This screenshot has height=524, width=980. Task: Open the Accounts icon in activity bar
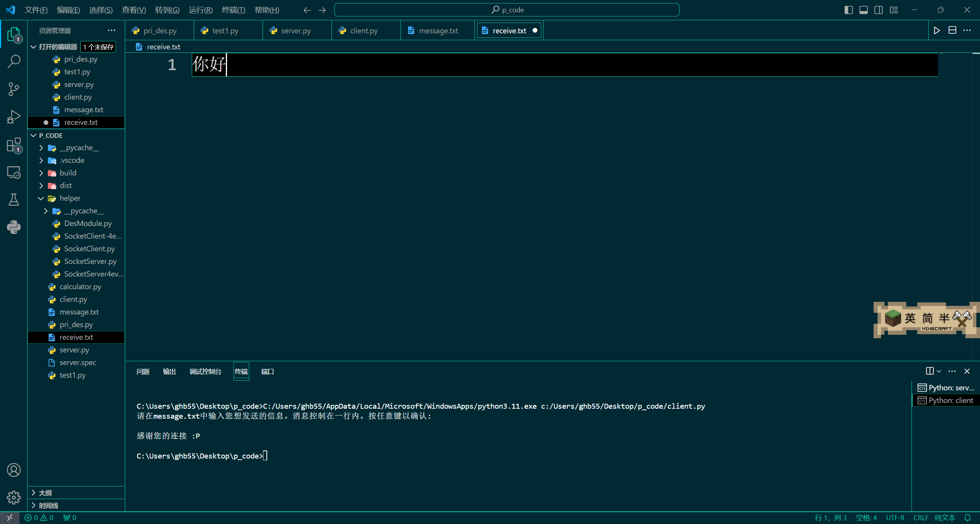[14, 470]
